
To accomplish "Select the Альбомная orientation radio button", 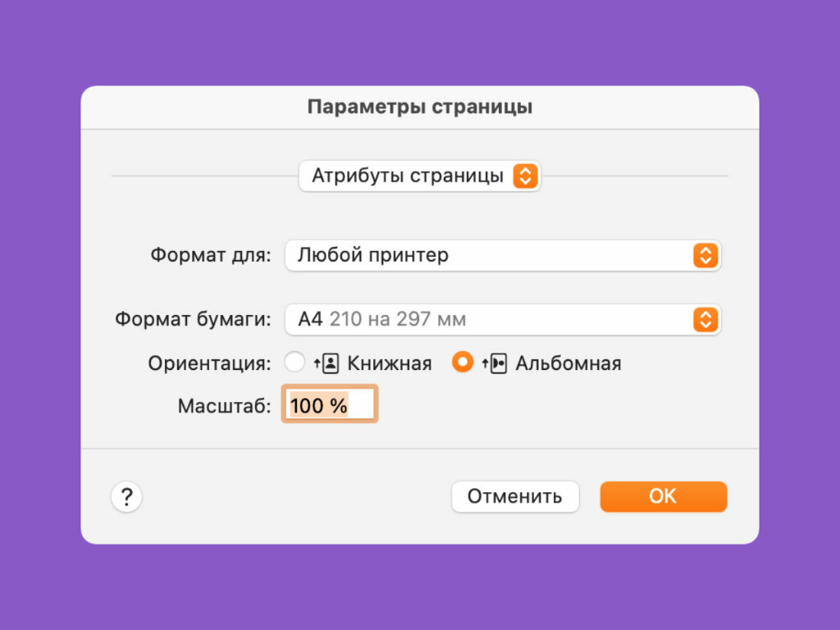I will click(463, 363).
